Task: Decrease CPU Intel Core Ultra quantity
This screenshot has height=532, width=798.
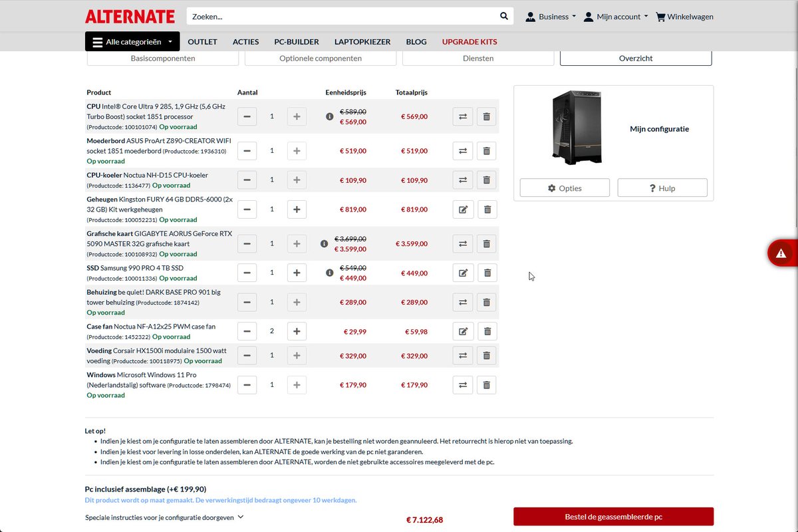Action: 247,116
